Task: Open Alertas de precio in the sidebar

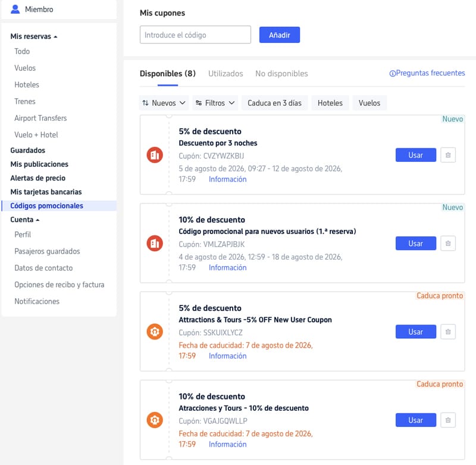Action: (x=37, y=178)
